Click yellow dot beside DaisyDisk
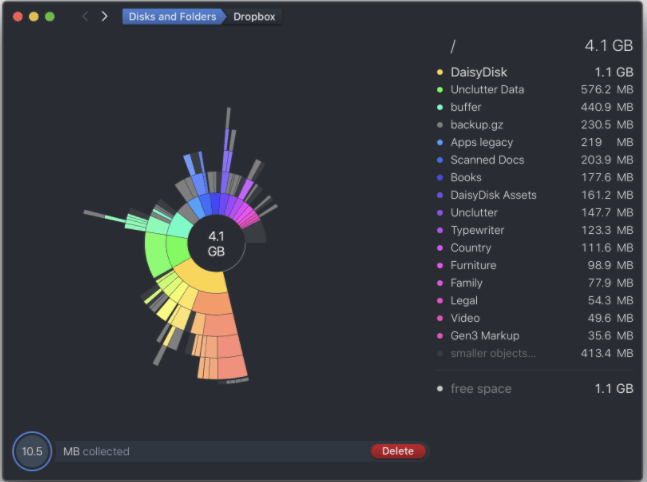This screenshot has height=482, width=647. click(x=440, y=72)
